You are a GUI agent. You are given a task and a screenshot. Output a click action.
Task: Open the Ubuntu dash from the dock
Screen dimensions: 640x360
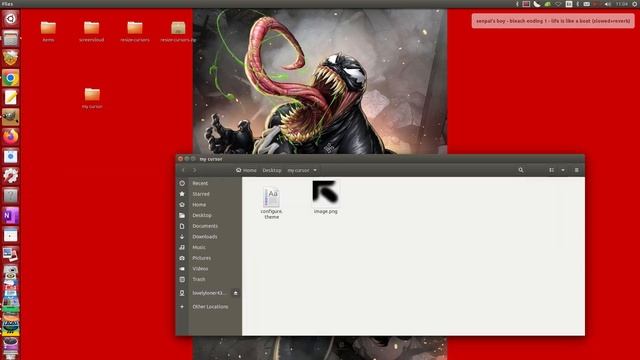click(11, 18)
